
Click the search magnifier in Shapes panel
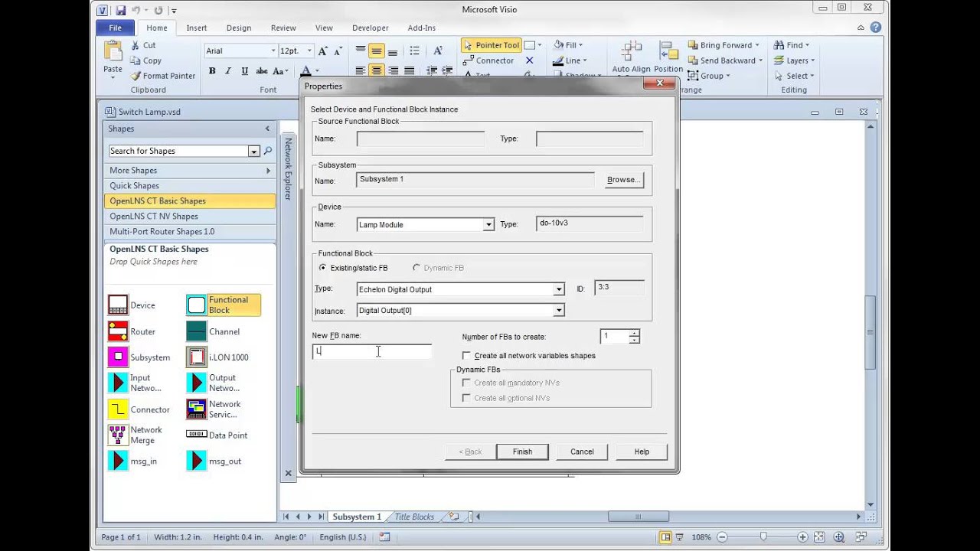(x=268, y=151)
